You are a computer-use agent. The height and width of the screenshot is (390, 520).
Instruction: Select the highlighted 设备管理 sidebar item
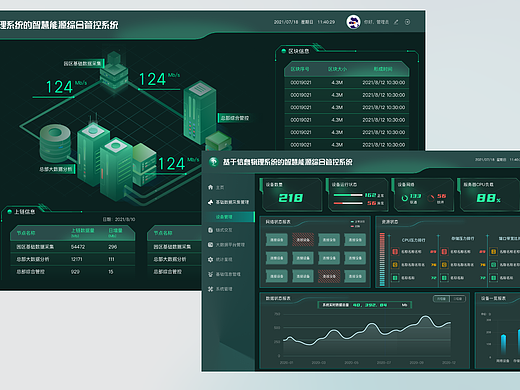(x=231, y=217)
